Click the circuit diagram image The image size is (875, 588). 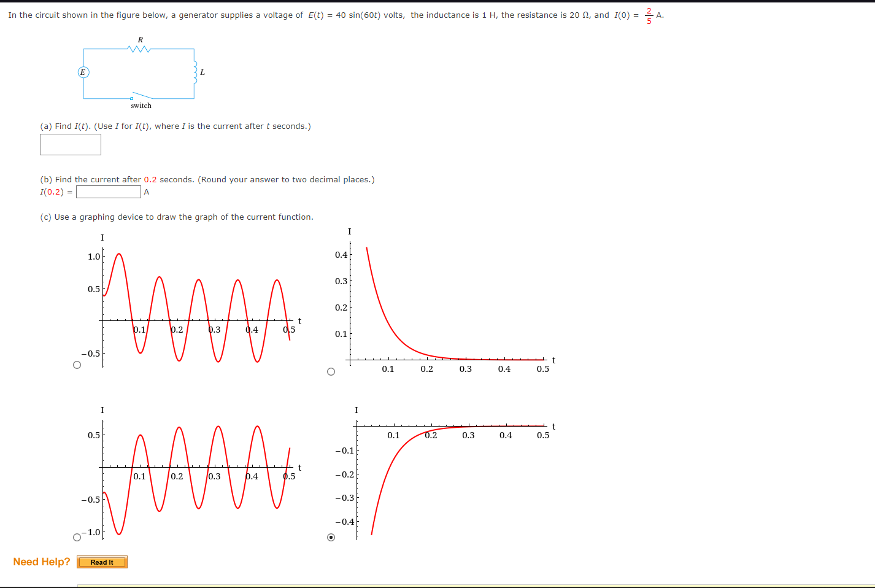tap(142, 73)
